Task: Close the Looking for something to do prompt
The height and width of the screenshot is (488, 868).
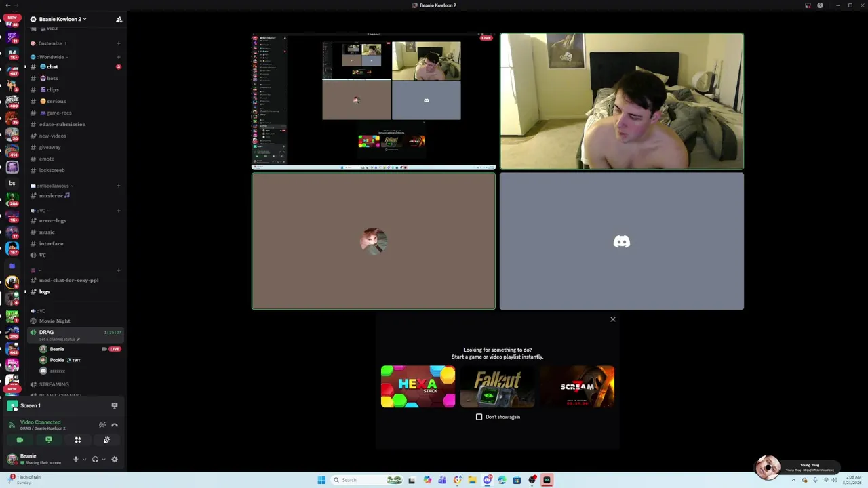Action: point(612,319)
